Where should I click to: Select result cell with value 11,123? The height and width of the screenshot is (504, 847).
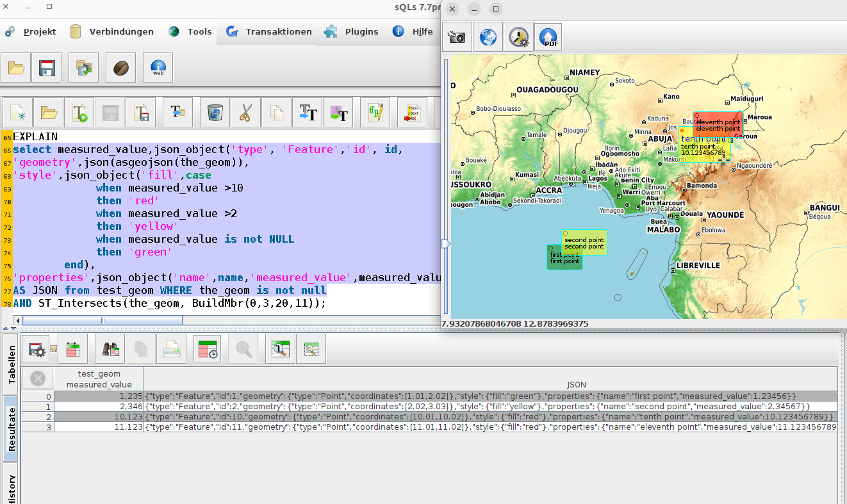[99, 427]
